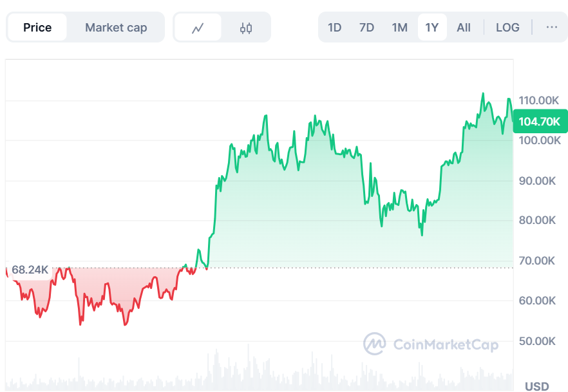Screen dimensions: 568x392
Task: Click the 104.70K current price label
Action: 540,121
